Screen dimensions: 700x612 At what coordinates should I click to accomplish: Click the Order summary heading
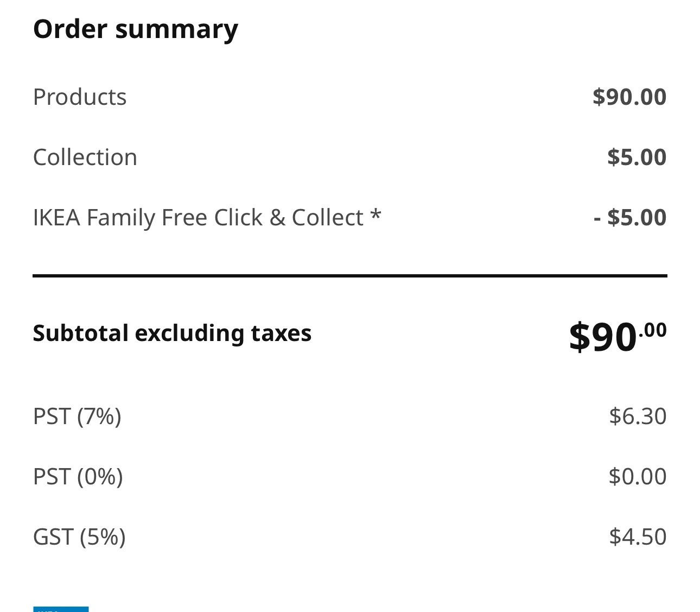pyautogui.click(x=136, y=29)
